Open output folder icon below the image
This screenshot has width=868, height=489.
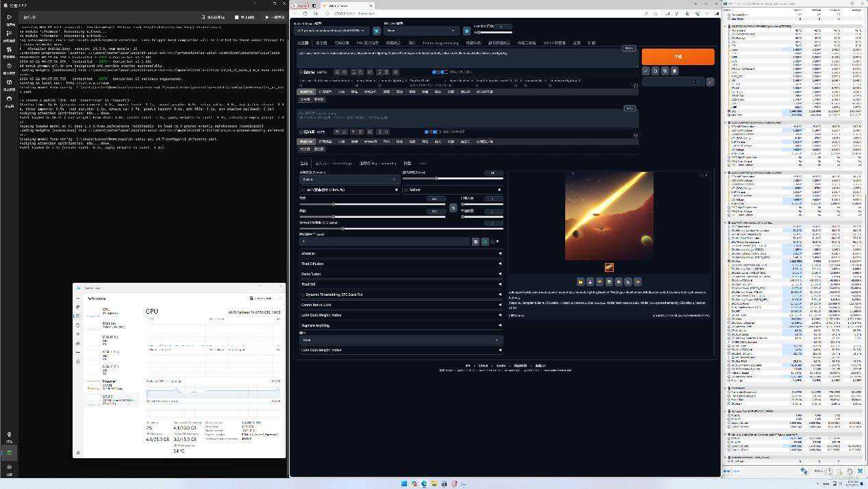click(x=580, y=281)
